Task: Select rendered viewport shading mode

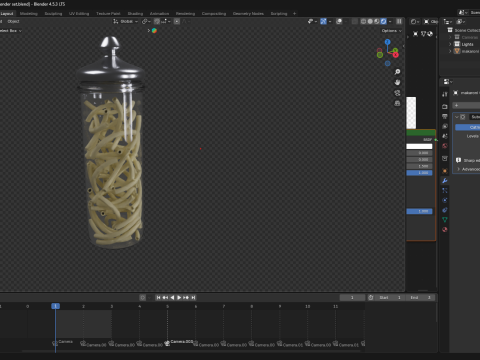Action: (x=383, y=21)
